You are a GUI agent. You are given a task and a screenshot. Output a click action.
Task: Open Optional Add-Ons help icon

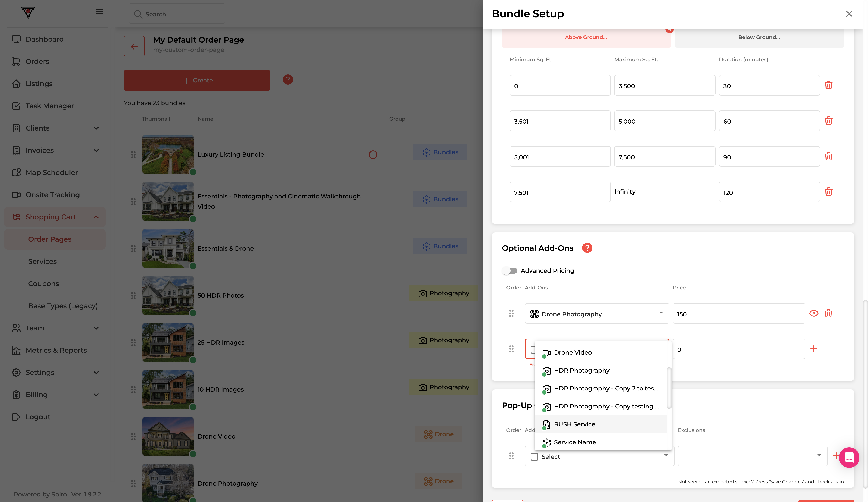click(587, 248)
